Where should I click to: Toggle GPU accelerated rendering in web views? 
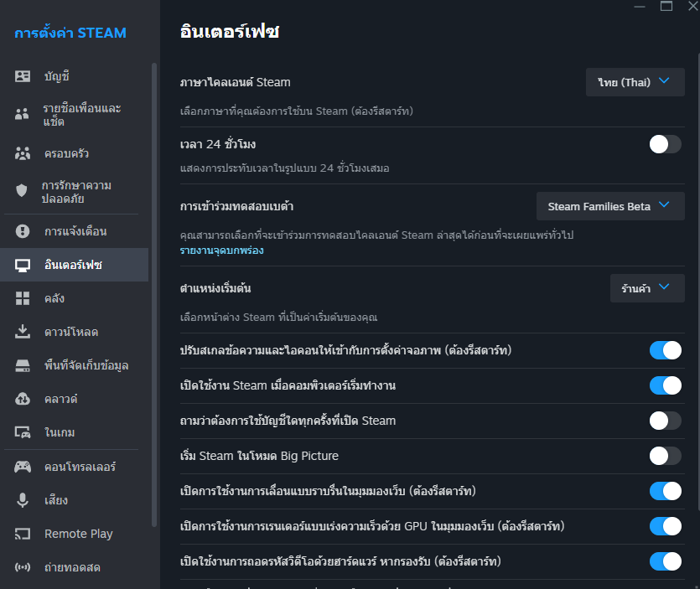(x=665, y=526)
